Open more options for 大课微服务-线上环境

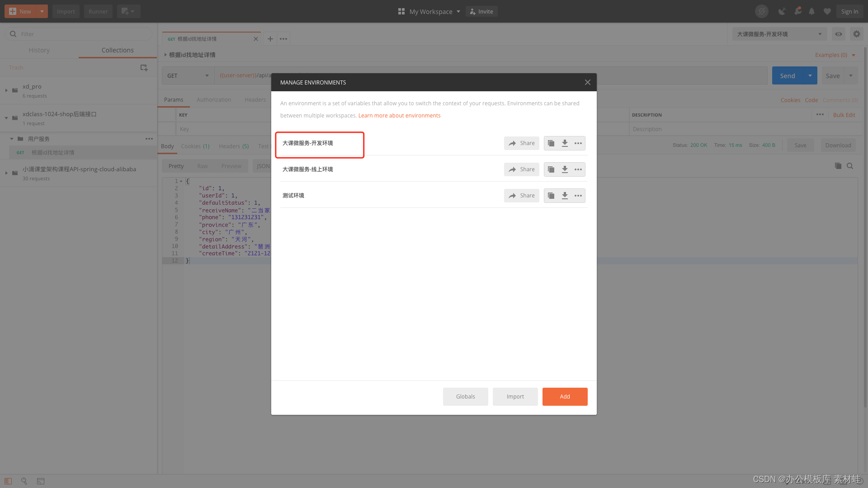click(578, 169)
